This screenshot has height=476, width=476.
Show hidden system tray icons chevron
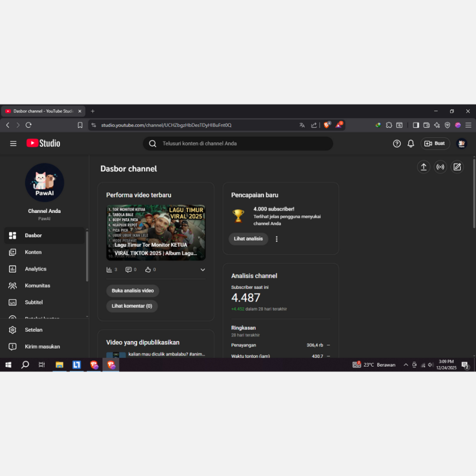(405, 364)
